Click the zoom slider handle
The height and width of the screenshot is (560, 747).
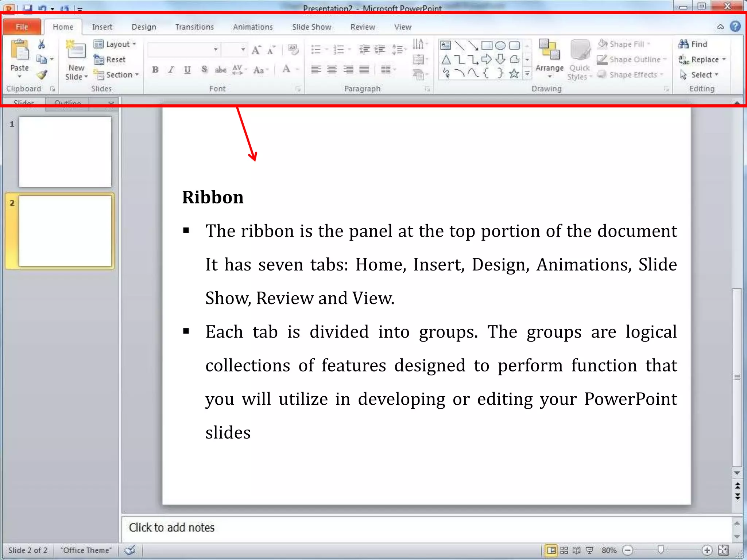661,550
